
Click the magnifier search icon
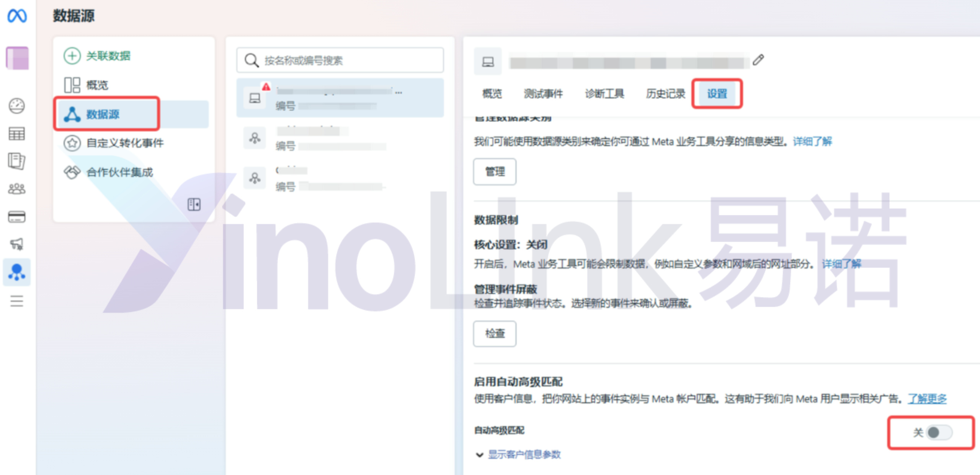tap(252, 60)
